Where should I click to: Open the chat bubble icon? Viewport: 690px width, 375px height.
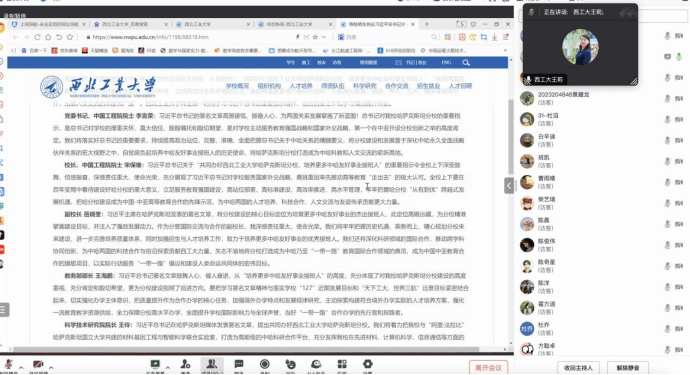pyautogui.click(x=239, y=364)
